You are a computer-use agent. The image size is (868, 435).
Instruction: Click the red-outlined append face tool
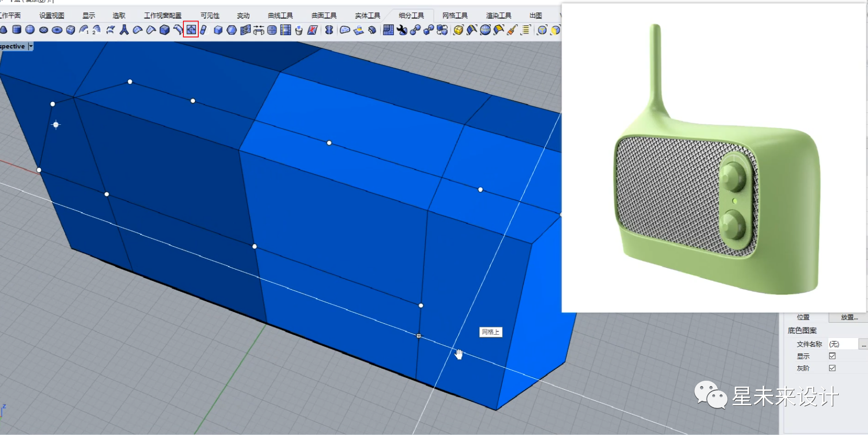[x=191, y=29]
